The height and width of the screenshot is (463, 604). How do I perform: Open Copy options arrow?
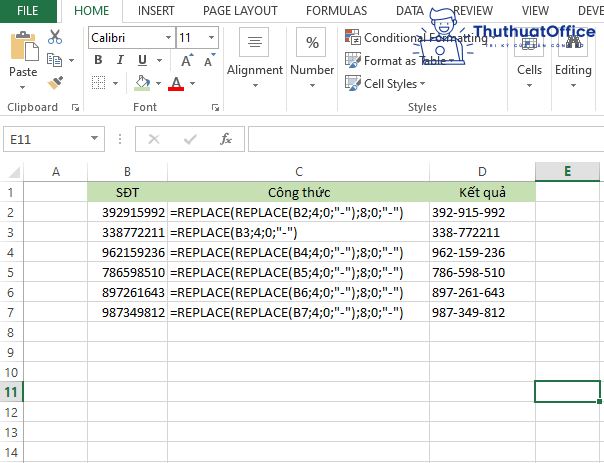(x=72, y=60)
